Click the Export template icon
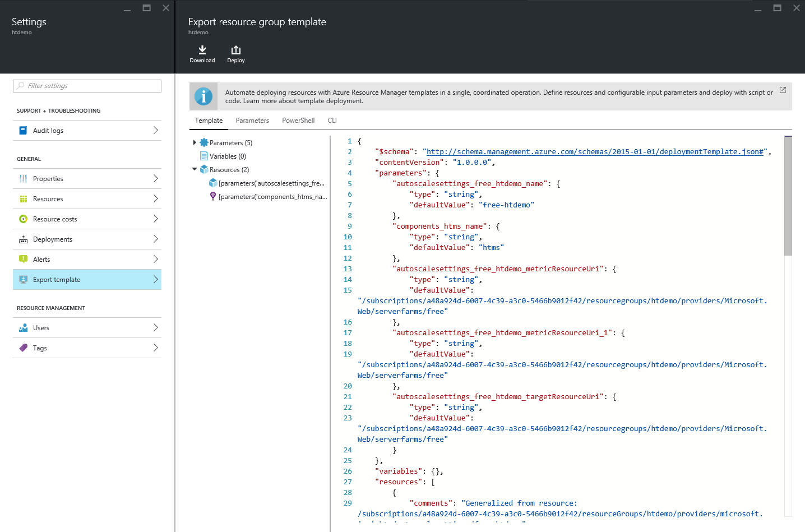 click(23, 280)
